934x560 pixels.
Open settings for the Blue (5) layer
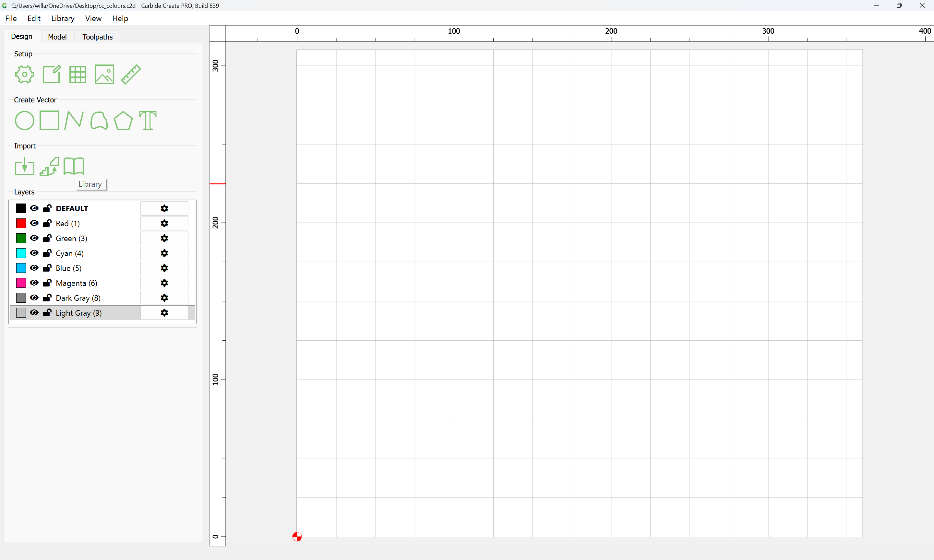click(x=164, y=268)
